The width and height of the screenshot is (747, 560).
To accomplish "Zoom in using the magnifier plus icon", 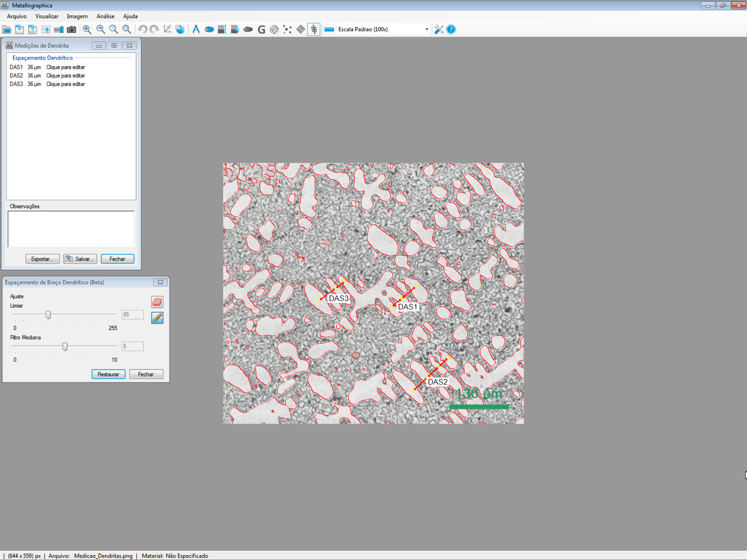I will 87,30.
